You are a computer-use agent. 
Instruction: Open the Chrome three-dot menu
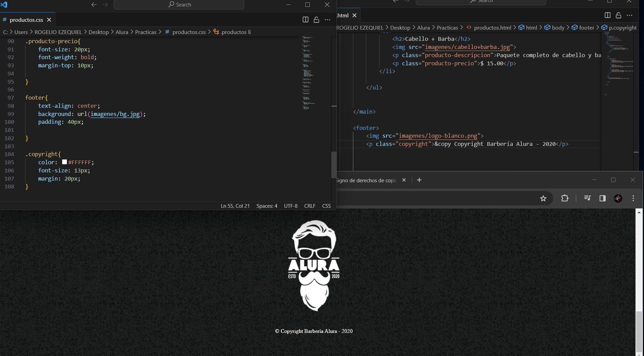(633, 198)
